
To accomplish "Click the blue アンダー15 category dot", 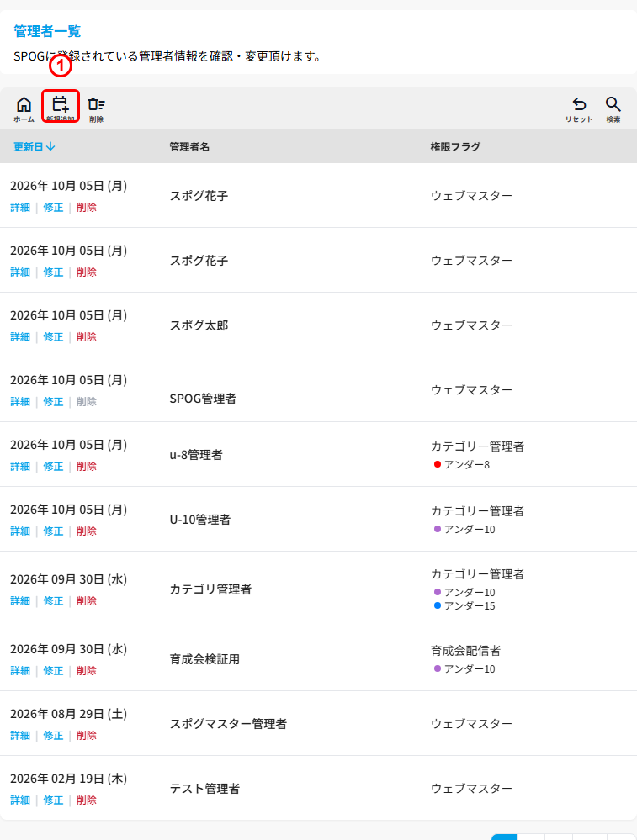I will pyautogui.click(x=437, y=605).
